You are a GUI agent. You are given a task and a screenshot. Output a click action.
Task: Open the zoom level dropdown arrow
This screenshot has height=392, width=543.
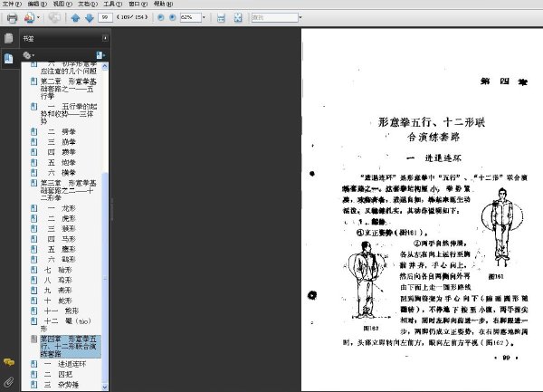204,17
